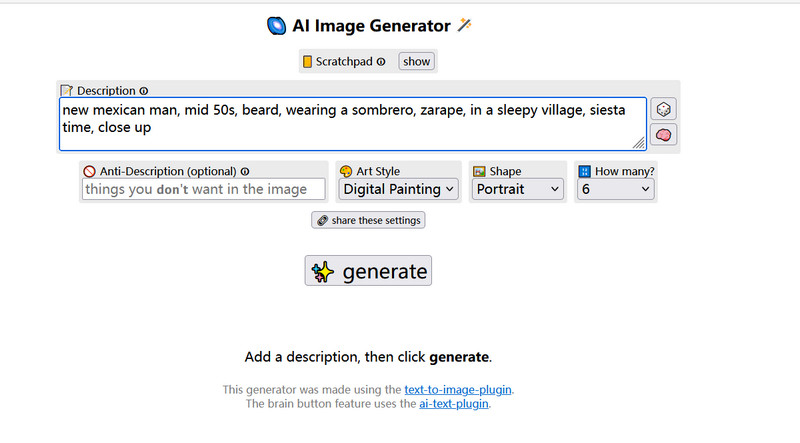This screenshot has width=800, height=443.
Task: Click the share these settings button
Action: pyautogui.click(x=368, y=220)
